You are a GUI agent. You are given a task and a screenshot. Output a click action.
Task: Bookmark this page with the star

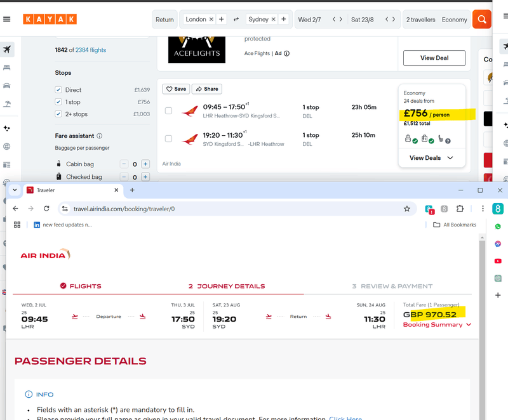coord(407,209)
